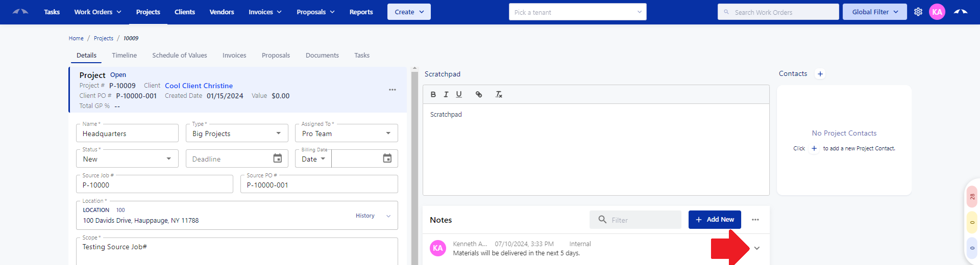Open the Deadline calendar picker icon
Screen dimensions: 980x265
(x=277, y=158)
